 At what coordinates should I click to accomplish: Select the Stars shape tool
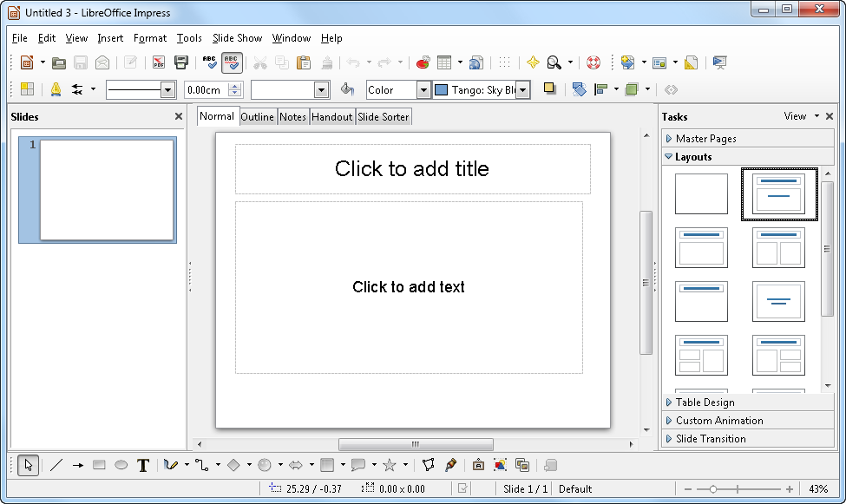pyautogui.click(x=389, y=465)
